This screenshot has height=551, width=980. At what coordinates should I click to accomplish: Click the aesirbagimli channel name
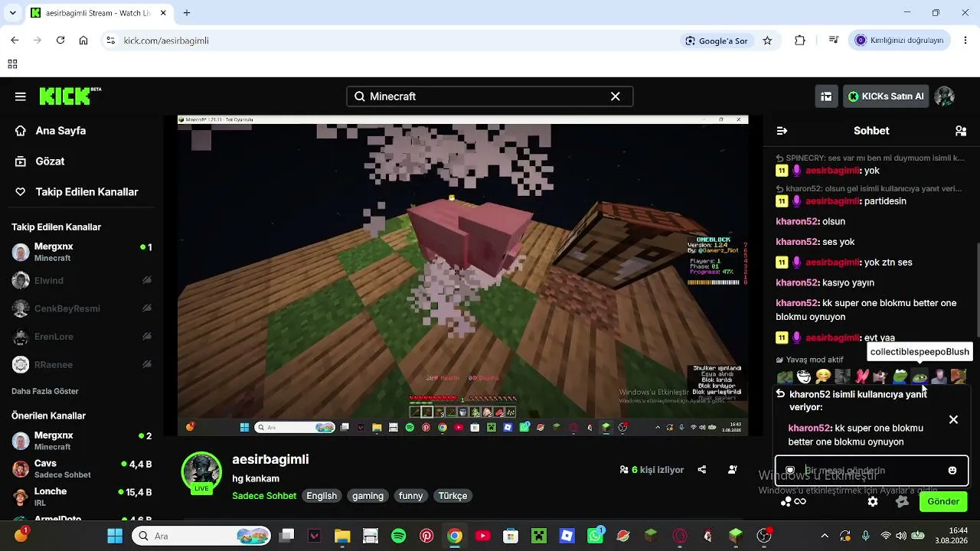pyautogui.click(x=270, y=459)
